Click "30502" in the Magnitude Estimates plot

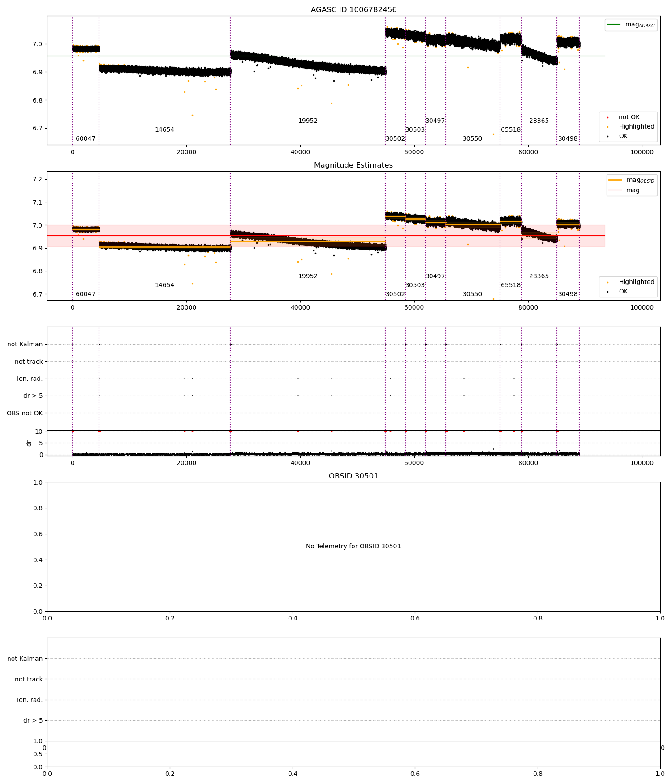click(x=396, y=294)
